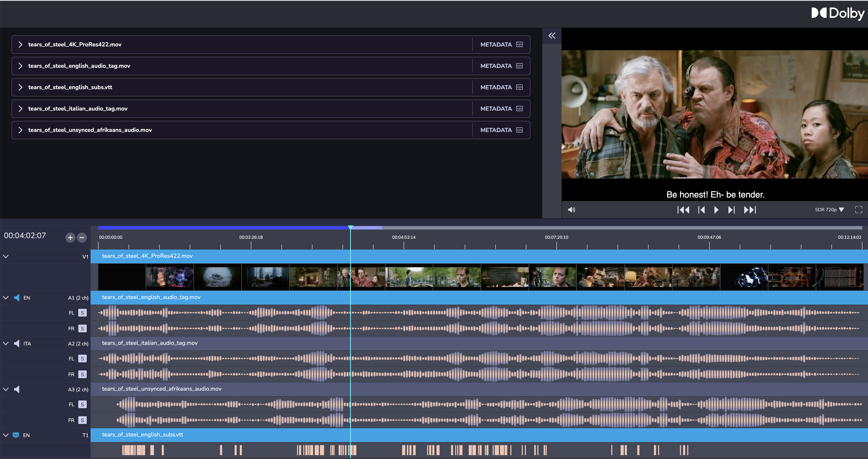The image size is (868, 459).
Task: Click the video preview frame
Action: (x=715, y=114)
